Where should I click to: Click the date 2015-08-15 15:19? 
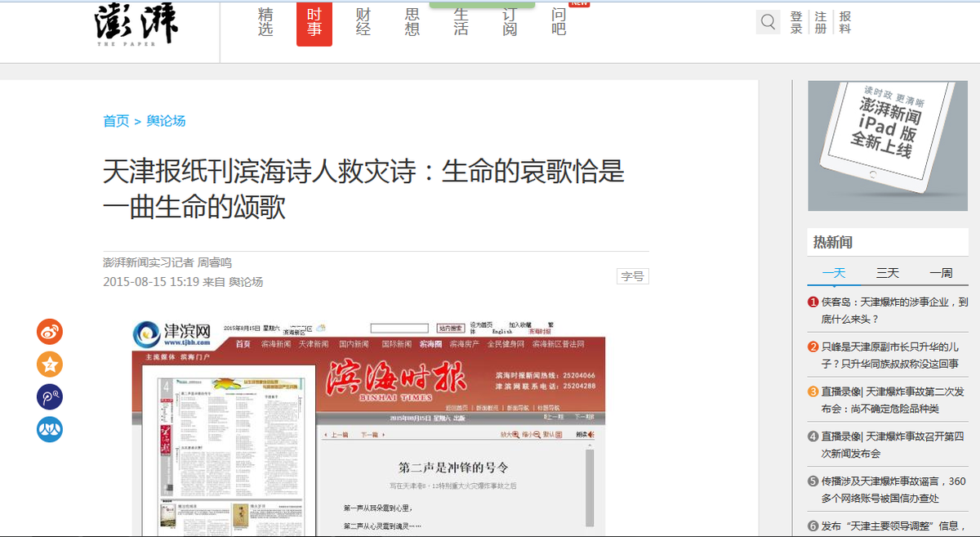[151, 282]
